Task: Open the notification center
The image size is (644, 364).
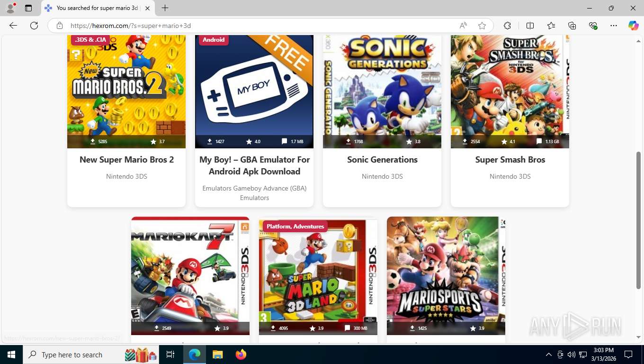Action: point(628,355)
